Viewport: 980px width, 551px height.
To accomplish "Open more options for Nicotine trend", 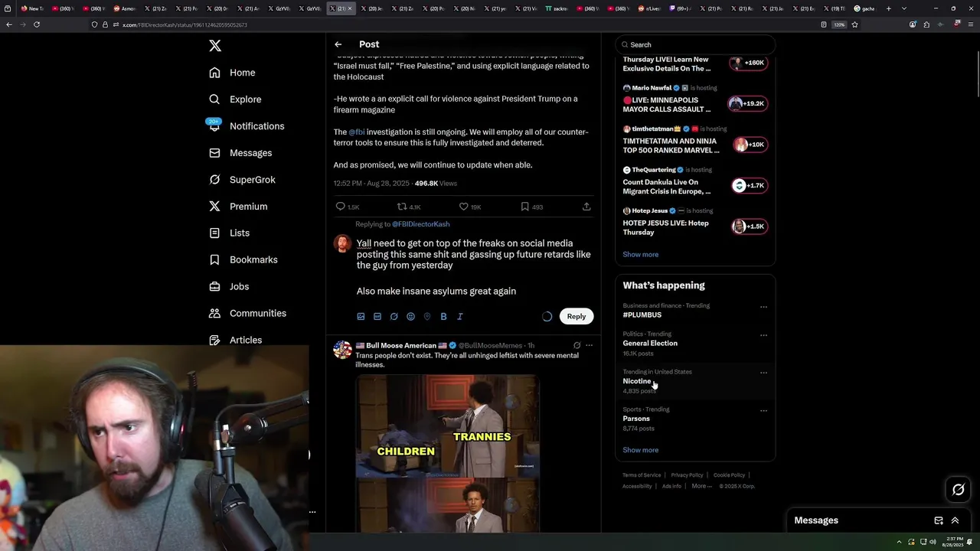I will tap(763, 373).
